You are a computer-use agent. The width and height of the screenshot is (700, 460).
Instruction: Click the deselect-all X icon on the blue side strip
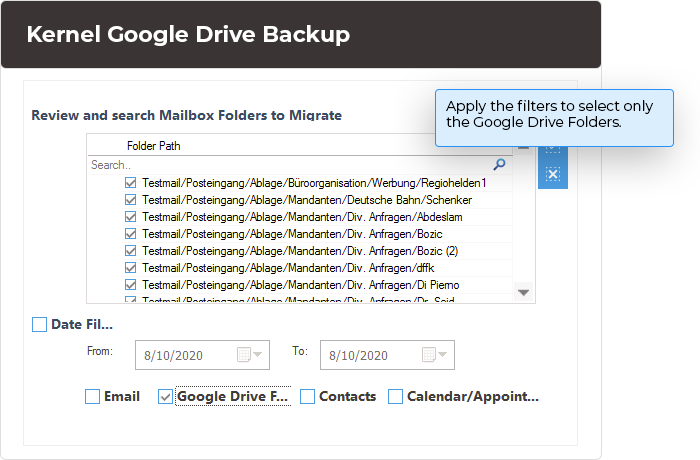[x=553, y=174]
